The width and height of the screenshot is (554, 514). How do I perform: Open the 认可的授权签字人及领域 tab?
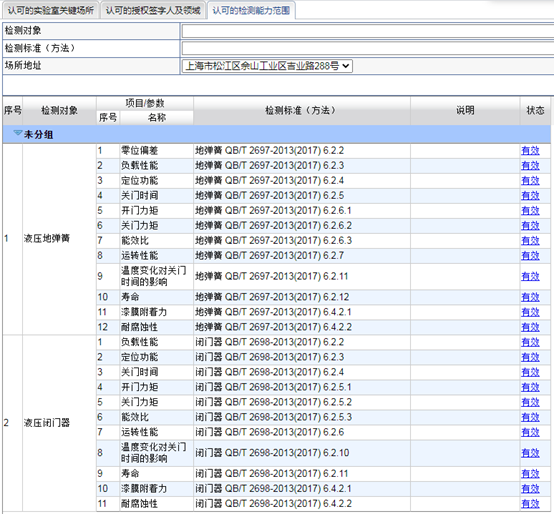pyautogui.click(x=153, y=10)
